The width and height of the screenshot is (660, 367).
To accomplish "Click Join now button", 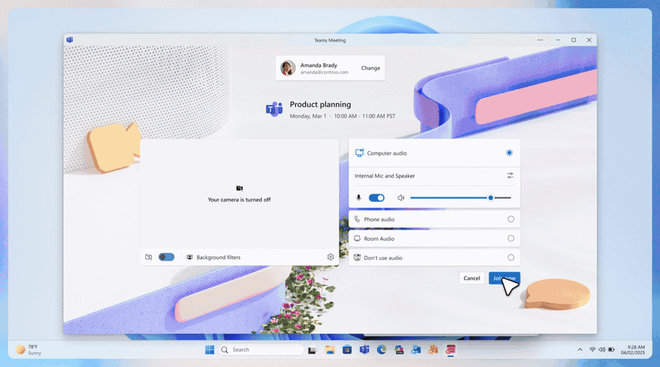I will pos(504,278).
